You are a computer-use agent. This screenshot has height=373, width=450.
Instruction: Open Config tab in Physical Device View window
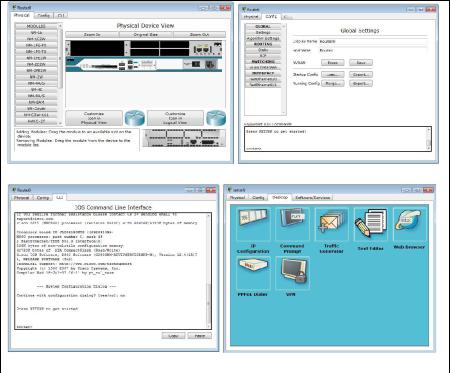pos(43,15)
